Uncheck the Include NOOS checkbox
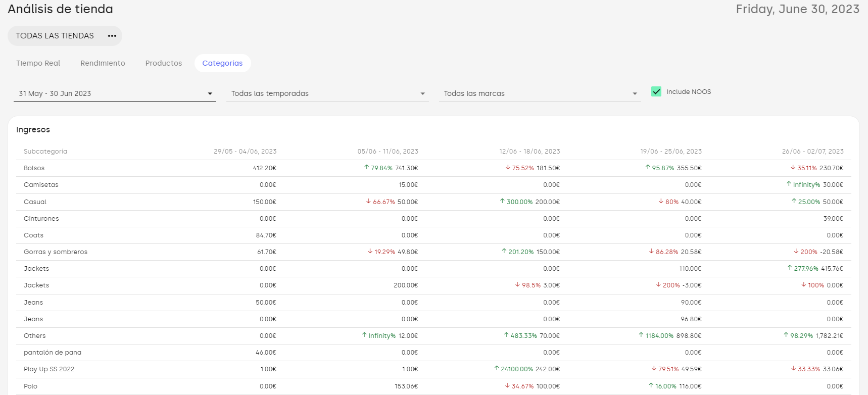Viewport: 868px width, 395px height. pos(656,91)
